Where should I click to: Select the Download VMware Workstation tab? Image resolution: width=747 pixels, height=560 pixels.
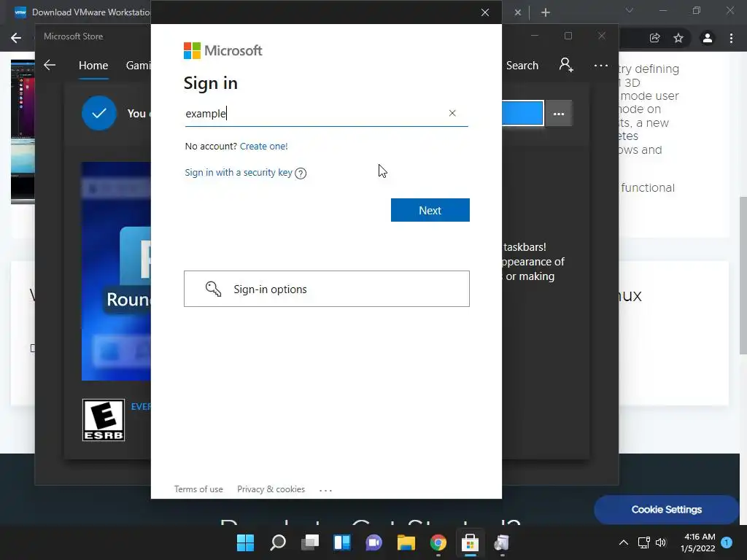coord(81,12)
